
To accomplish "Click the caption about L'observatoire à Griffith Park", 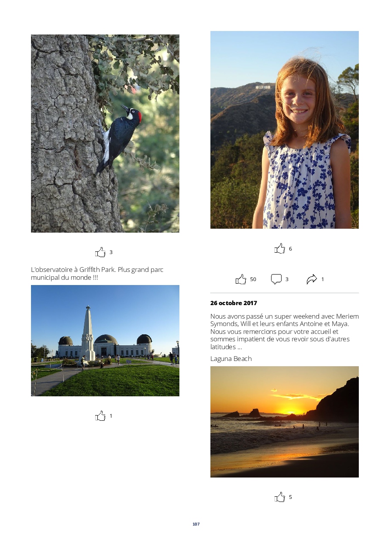I will 97,274.
